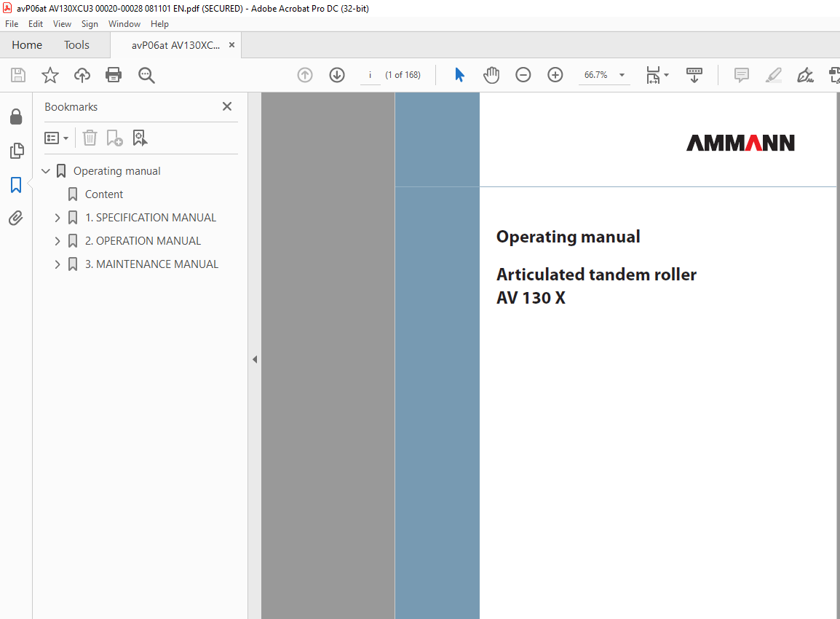The width and height of the screenshot is (840, 619).
Task: Select 1. SPECIFICATION MANUAL bookmark
Action: [151, 218]
